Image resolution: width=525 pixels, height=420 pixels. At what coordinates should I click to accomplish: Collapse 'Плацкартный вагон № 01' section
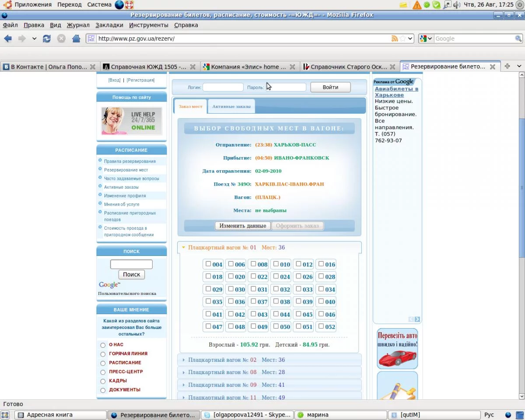pos(269,248)
